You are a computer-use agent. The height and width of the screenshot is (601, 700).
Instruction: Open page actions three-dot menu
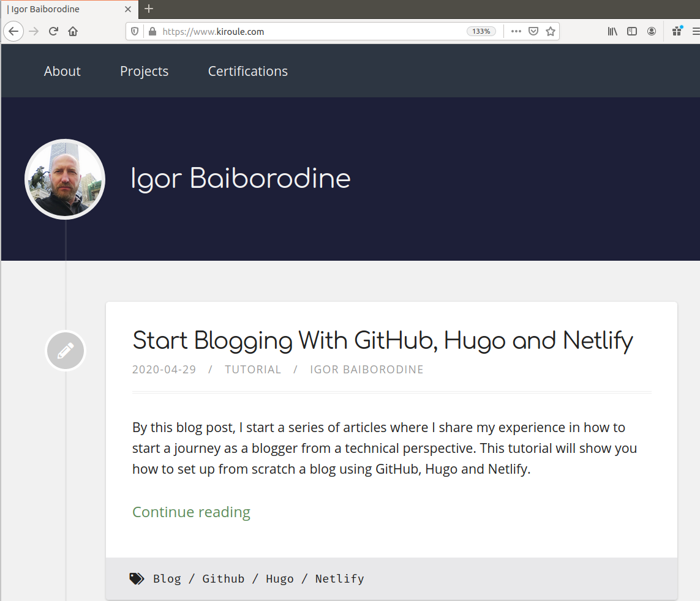pyautogui.click(x=516, y=31)
